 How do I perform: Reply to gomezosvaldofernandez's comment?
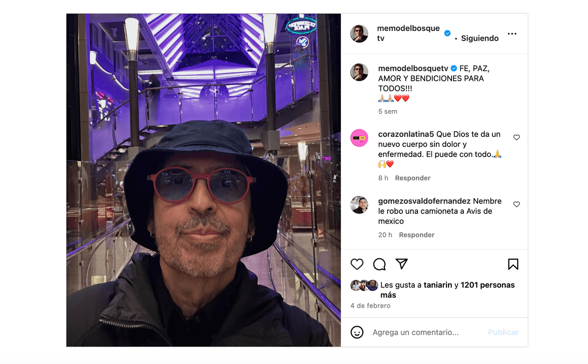pos(417,235)
